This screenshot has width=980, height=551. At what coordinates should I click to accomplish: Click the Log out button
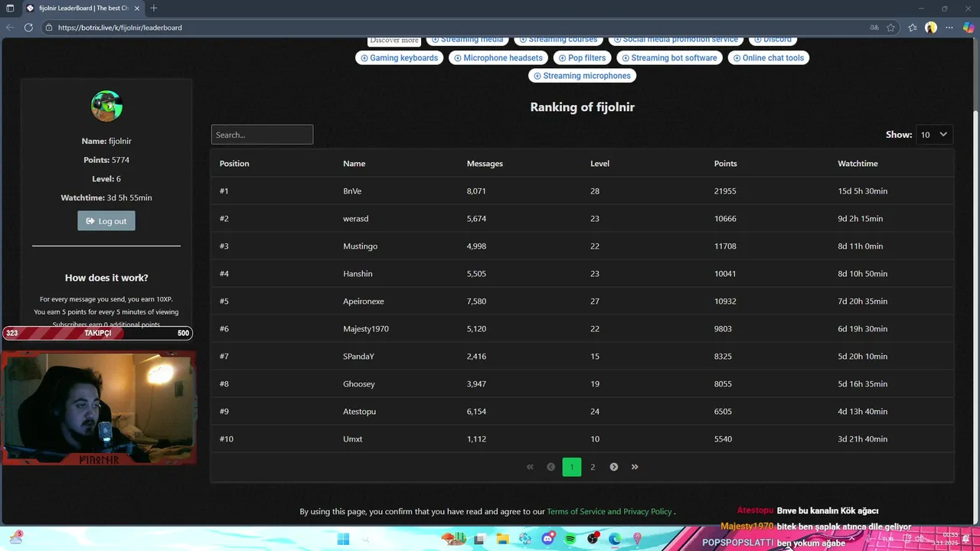106,221
